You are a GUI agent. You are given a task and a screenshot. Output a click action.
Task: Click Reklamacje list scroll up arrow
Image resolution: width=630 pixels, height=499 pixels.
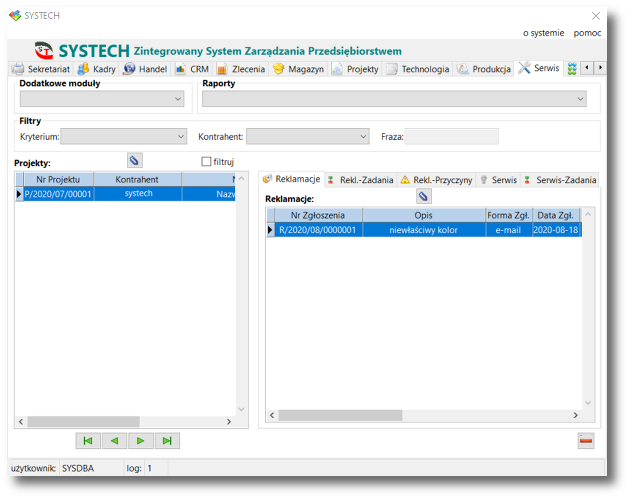pos(588,214)
